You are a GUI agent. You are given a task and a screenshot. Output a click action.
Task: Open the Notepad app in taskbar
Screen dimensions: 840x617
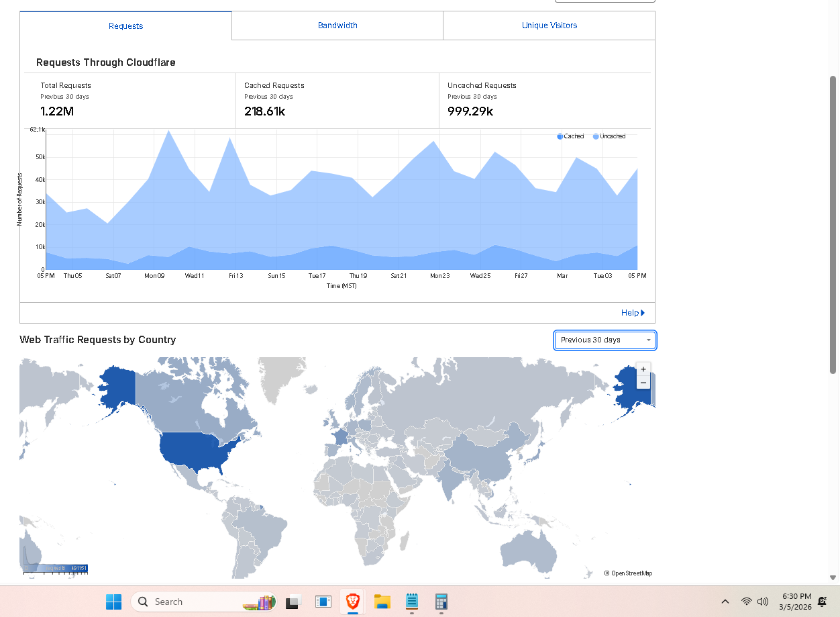(412, 602)
